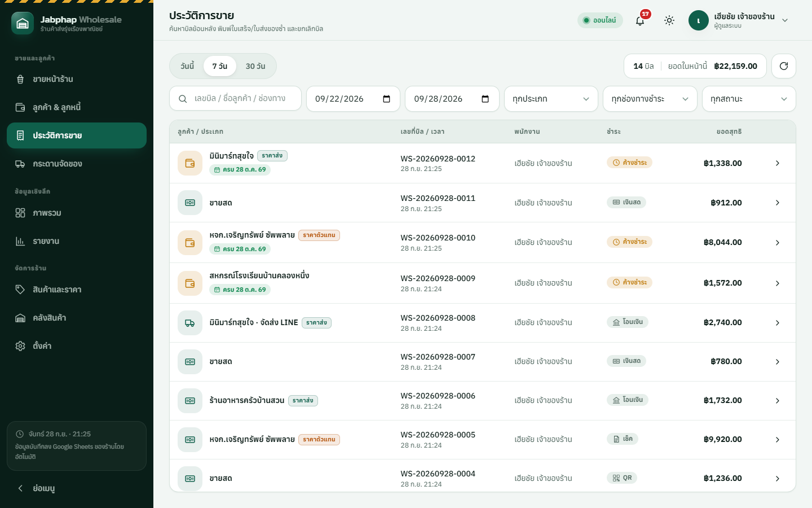Open the ทุกช่องทางชำระ payment filter dropdown
Screen dimensions: 812x508
tap(650, 99)
